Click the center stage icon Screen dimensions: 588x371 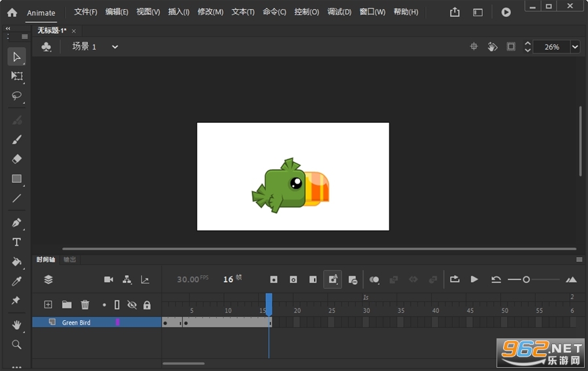click(474, 46)
